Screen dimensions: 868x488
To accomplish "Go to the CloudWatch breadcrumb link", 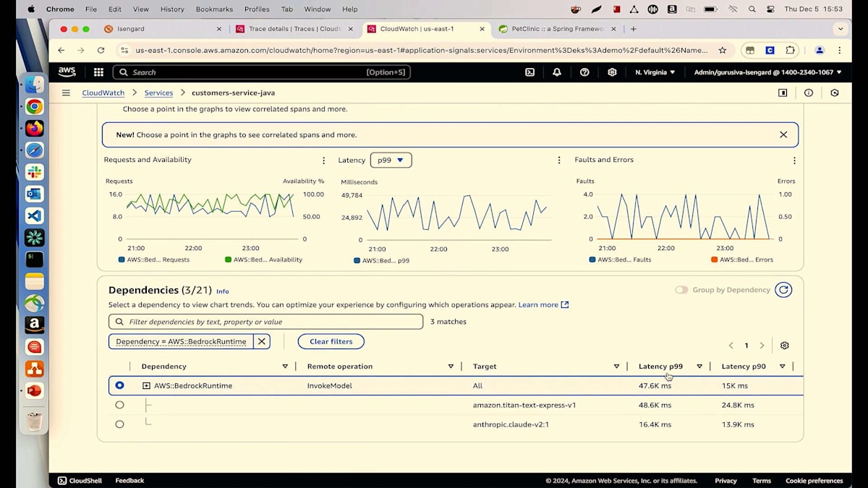I will pos(103,93).
